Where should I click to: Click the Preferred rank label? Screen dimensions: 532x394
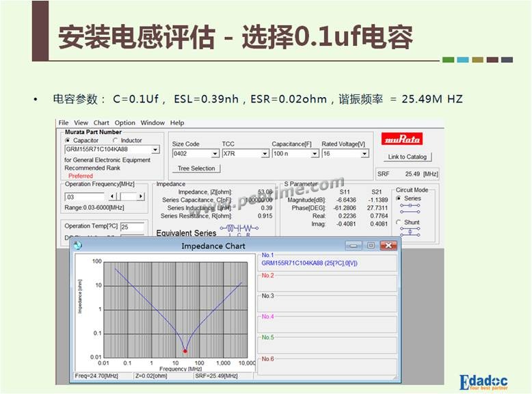point(81,176)
